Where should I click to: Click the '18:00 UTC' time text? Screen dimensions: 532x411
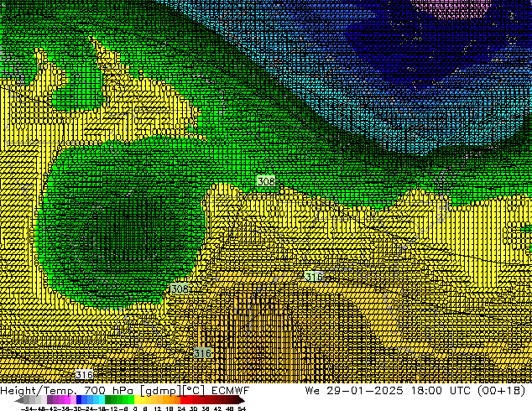pos(441,390)
